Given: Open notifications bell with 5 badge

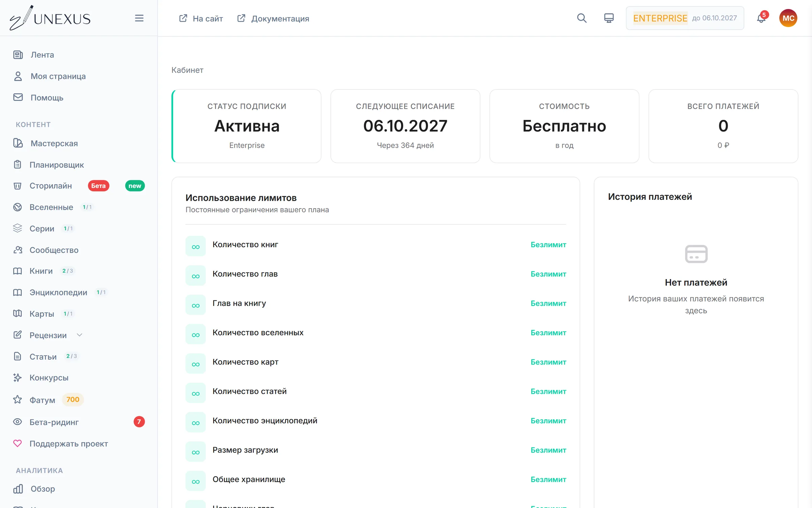Looking at the screenshot, I should click(761, 18).
